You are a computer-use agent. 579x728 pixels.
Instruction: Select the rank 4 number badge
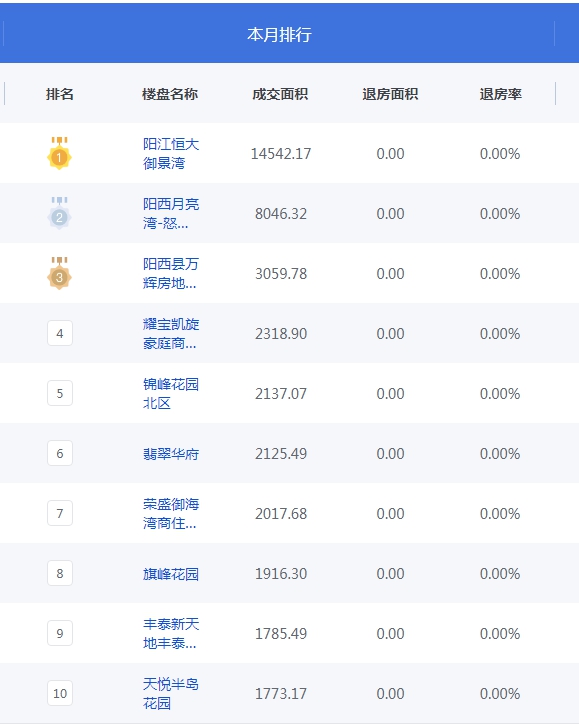(60, 333)
